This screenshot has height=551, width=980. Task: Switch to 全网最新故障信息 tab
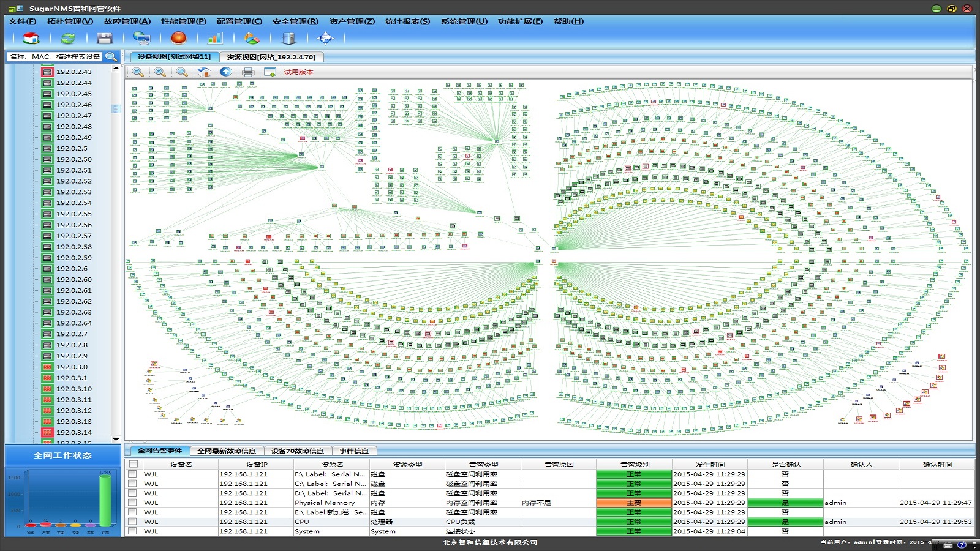227,451
